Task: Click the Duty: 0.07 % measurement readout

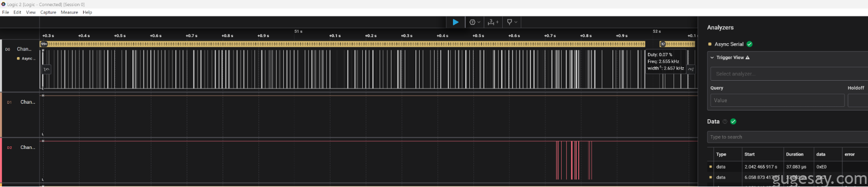Action: tap(660, 54)
